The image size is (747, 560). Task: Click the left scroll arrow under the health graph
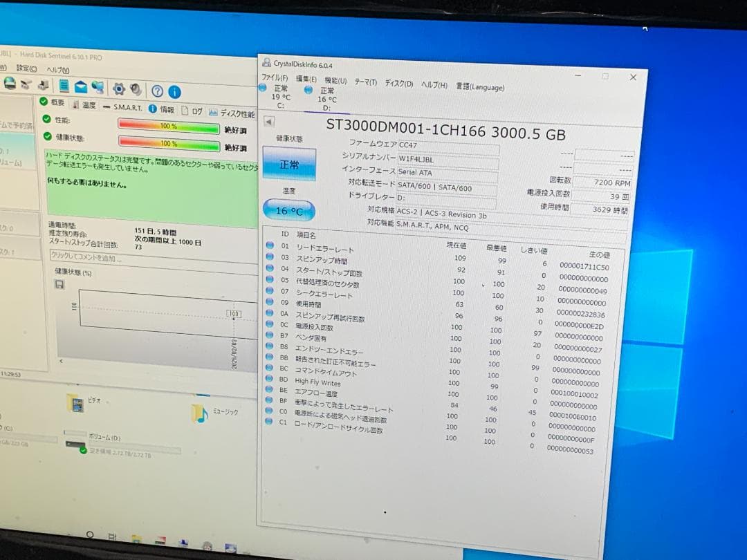[x=61, y=361]
